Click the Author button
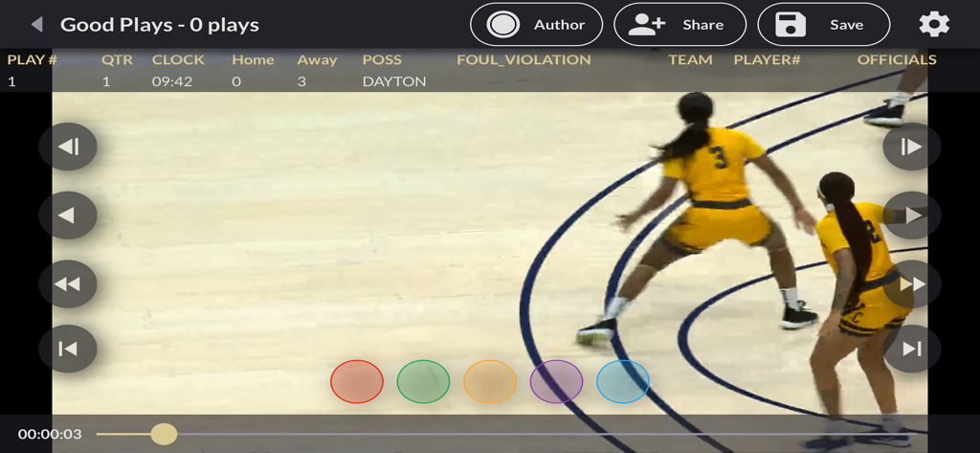 [536, 24]
